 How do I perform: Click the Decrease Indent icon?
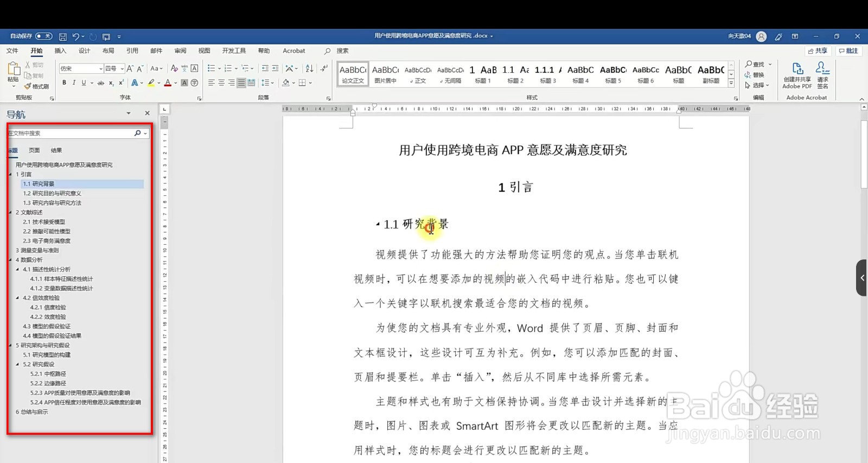[265, 68]
